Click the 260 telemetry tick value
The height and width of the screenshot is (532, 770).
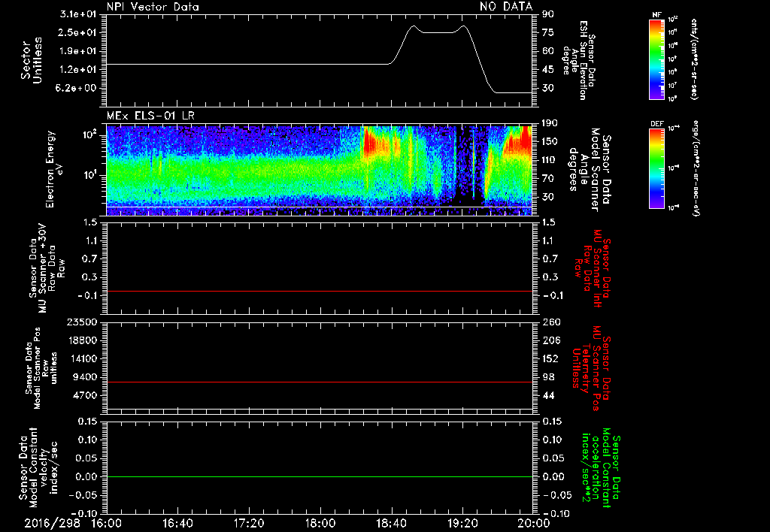551,322
